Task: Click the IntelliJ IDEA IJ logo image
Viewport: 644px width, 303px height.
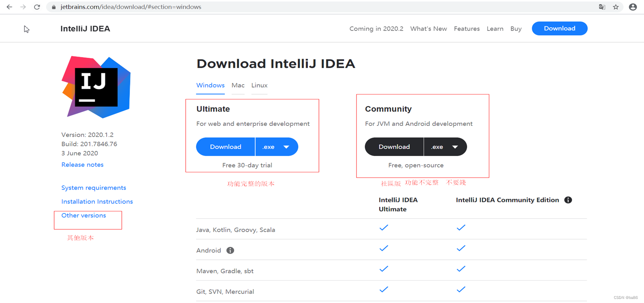Action: tap(96, 87)
